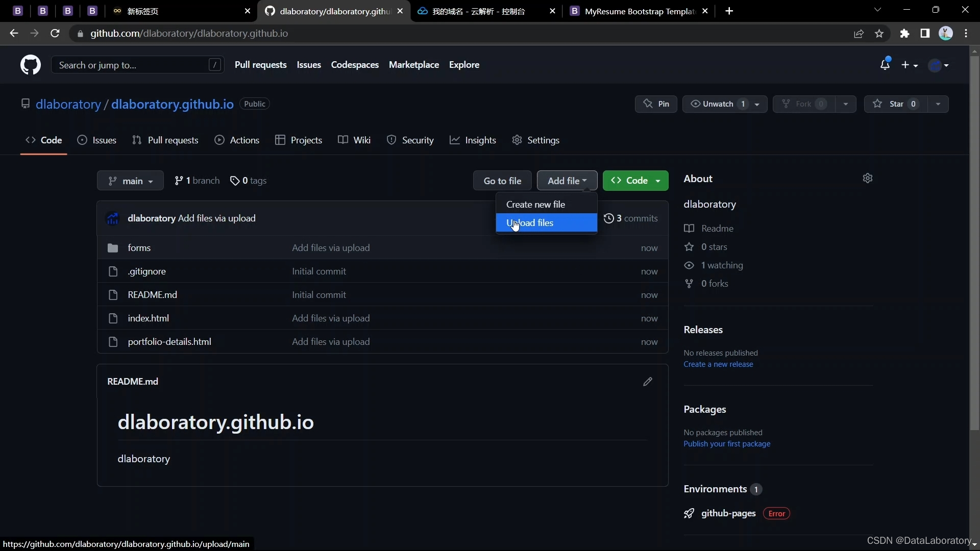Image resolution: width=980 pixels, height=551 pixels.
Task: Click the browser extensions puzzle icon
Action: (x=904, y=34)
